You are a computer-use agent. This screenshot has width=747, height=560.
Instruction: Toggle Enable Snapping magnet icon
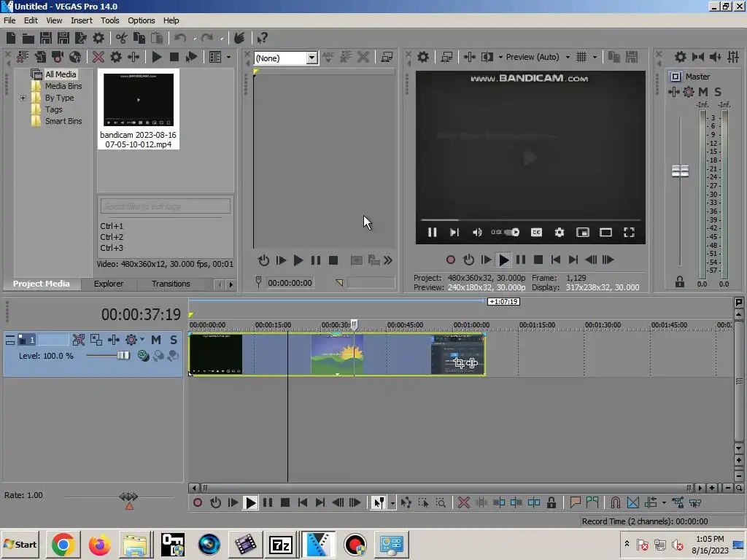pos(616,502)
